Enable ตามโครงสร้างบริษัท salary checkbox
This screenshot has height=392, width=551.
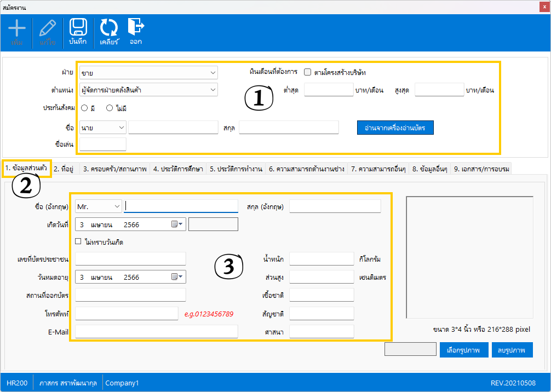click(308, 72)
